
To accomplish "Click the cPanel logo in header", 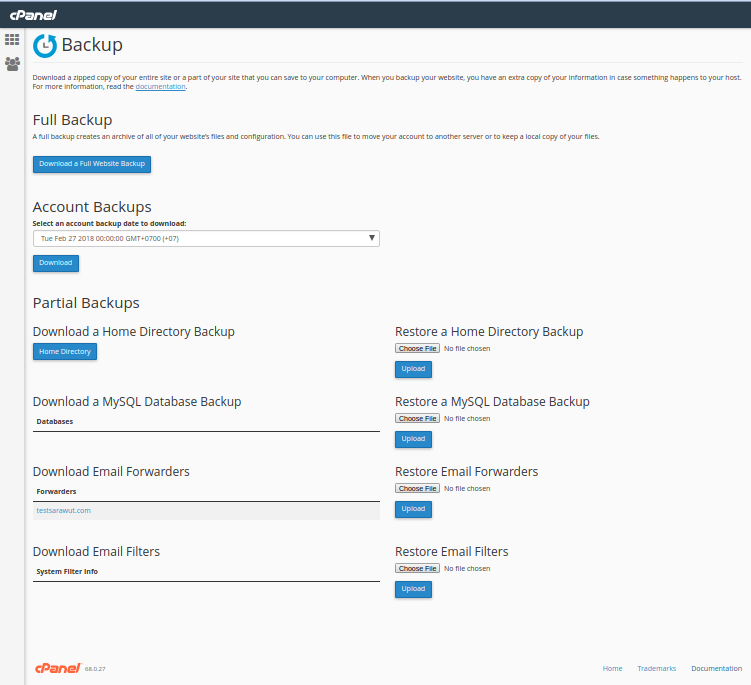I will 33,14.
